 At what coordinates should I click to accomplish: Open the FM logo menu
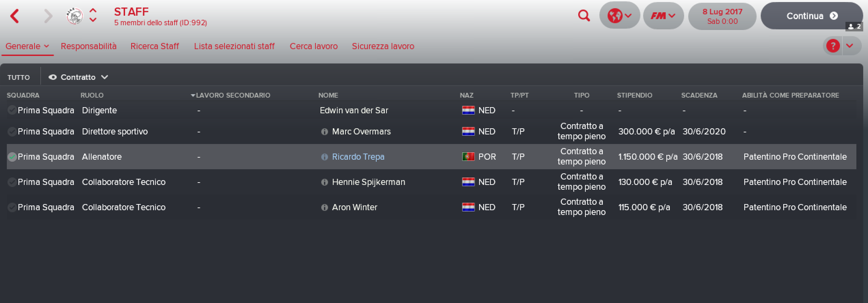[x=663, y=16]
